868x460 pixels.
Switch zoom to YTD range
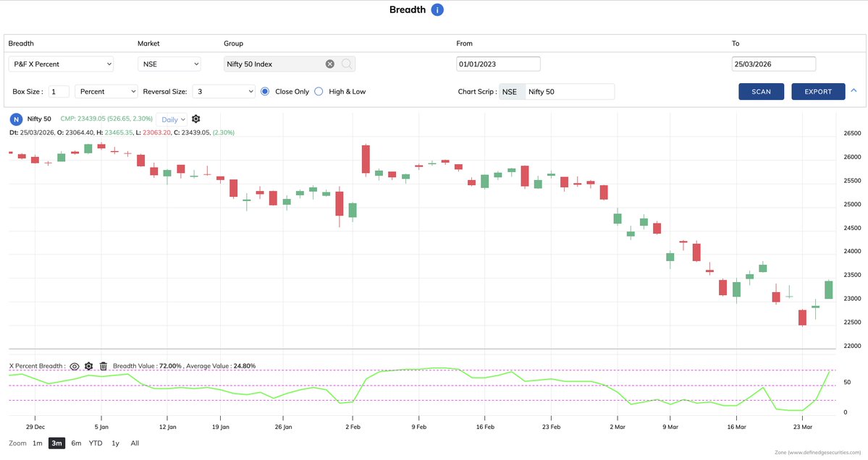[95, 443]
